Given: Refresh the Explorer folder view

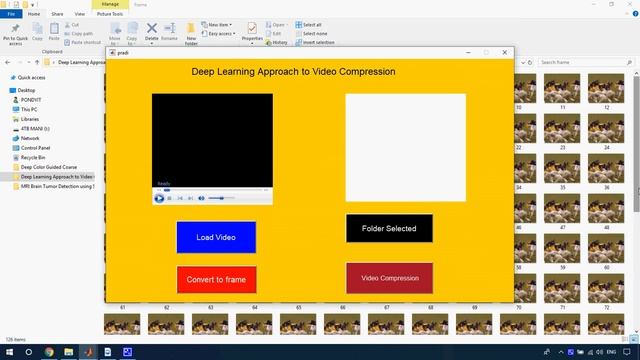Looking at the screenshot, I should pyautogui.click(x=530, y=62).
